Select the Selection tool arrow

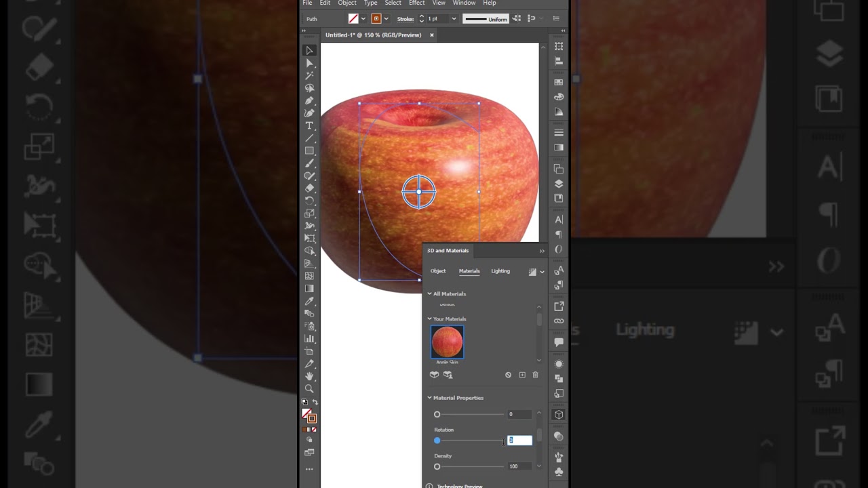coord(309,50)
